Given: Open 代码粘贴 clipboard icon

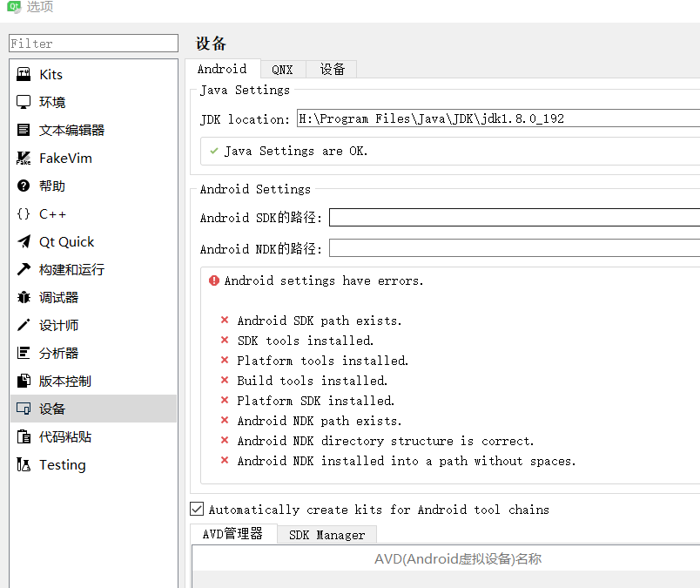Looking at the screenshot, I should 24,436.
